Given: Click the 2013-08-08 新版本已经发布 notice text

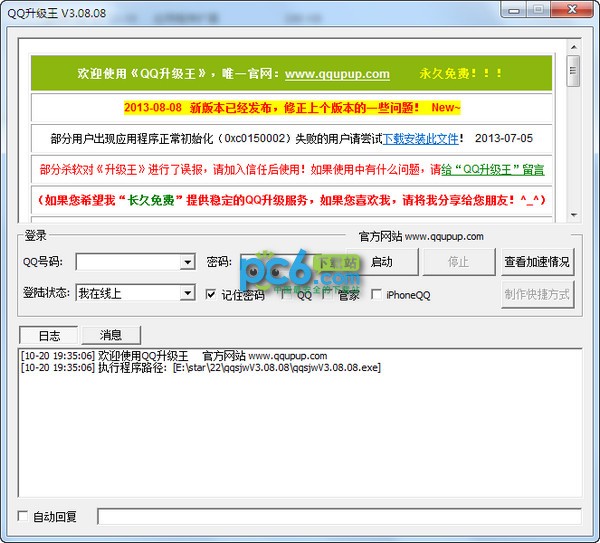Looking at the screenshot, I should [x=292, y=108].
